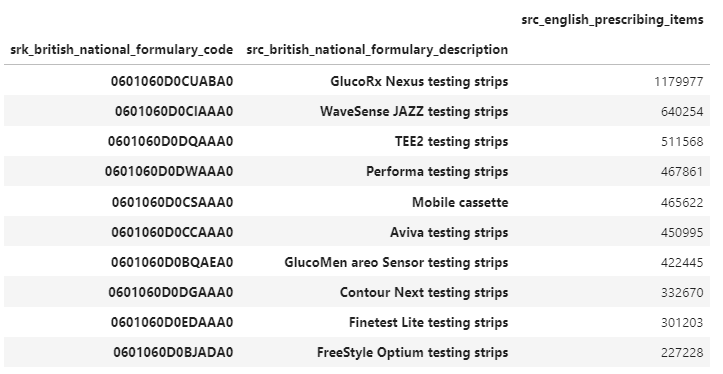Screen dimensions: 723x374
Task: Select the value 1179977
Action: [x=679, y=82]
